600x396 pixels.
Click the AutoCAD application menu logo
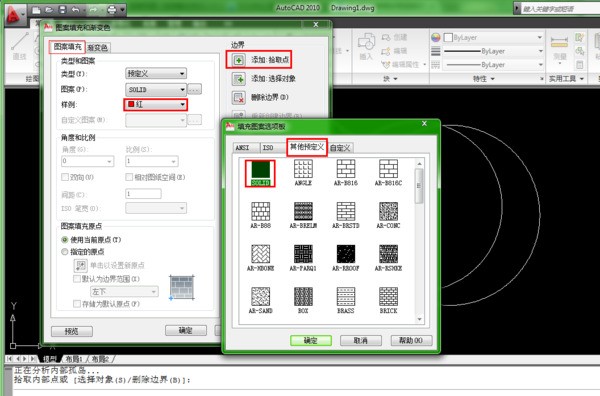[15, 15]
